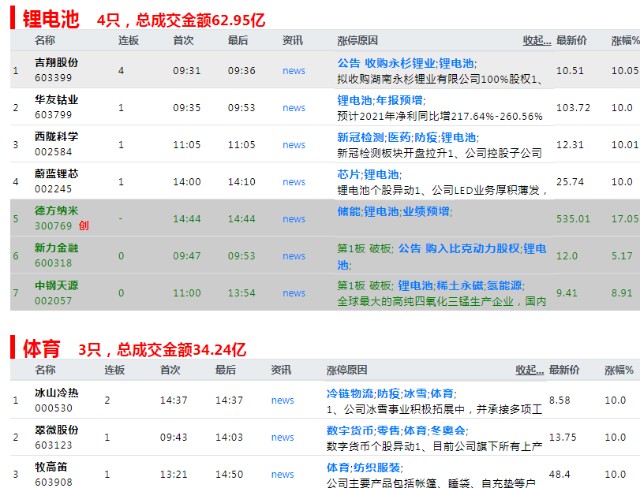Open news link for 吉翔股份
The image size is (640, 488).
click(293, 71)
